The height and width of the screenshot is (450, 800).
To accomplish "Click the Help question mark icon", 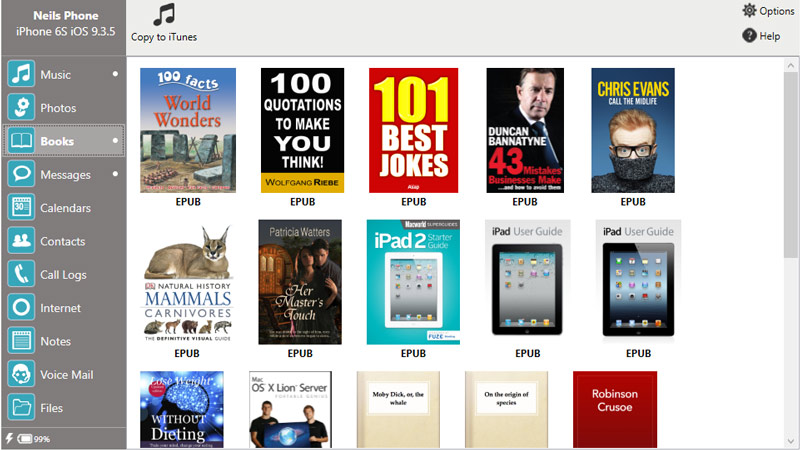I will tap(749, 36).
